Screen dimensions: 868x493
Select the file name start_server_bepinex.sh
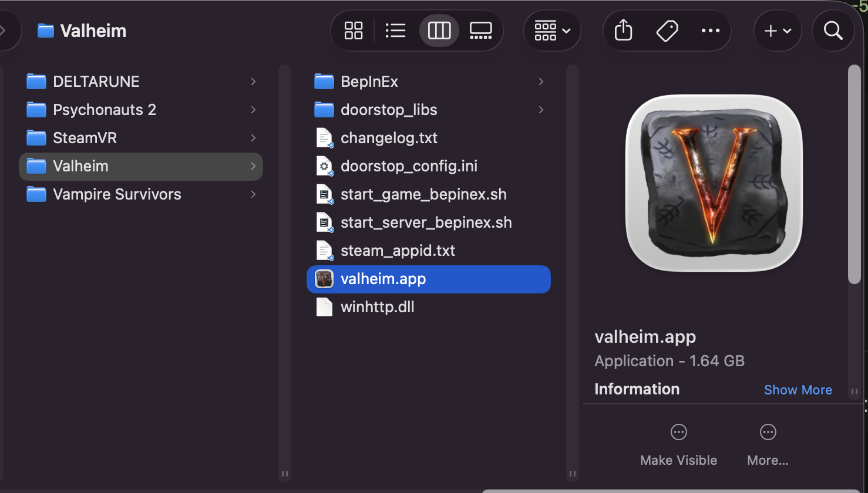pyautogui.click(x=426, y=222)
